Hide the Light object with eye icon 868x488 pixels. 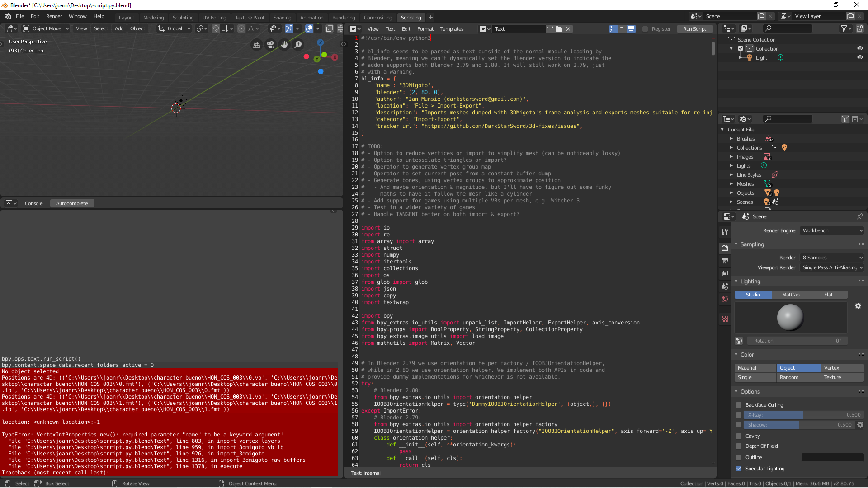point(860,58)
